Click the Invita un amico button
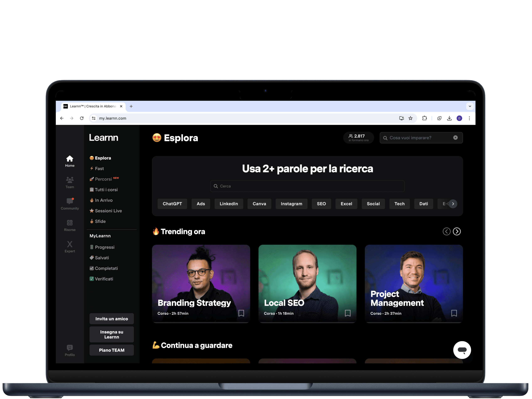Image resolution: width=532 pixels, height=399 pixels. tap(112, 319)
